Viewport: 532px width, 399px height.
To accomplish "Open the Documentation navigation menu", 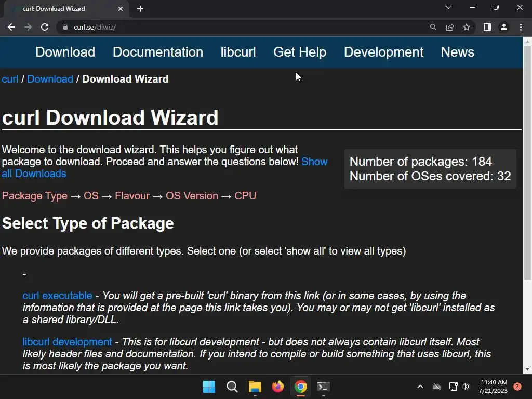I will pos(158,52).
